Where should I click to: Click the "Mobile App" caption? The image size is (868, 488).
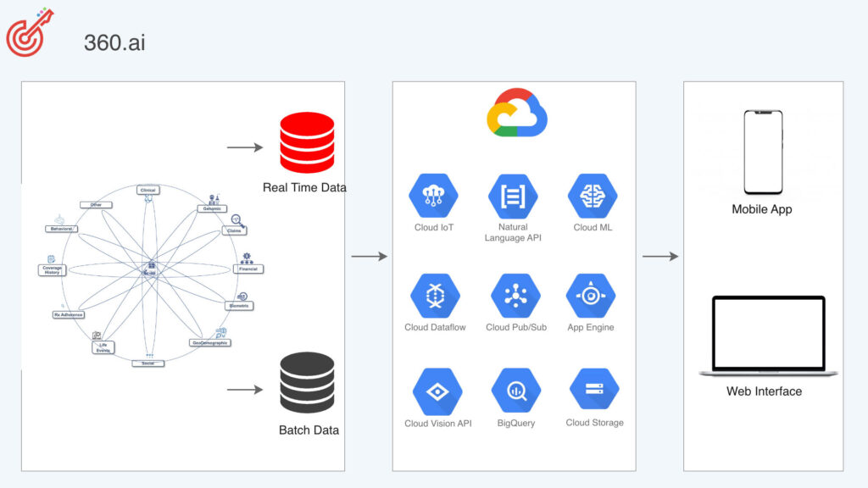tap(762, 209)
